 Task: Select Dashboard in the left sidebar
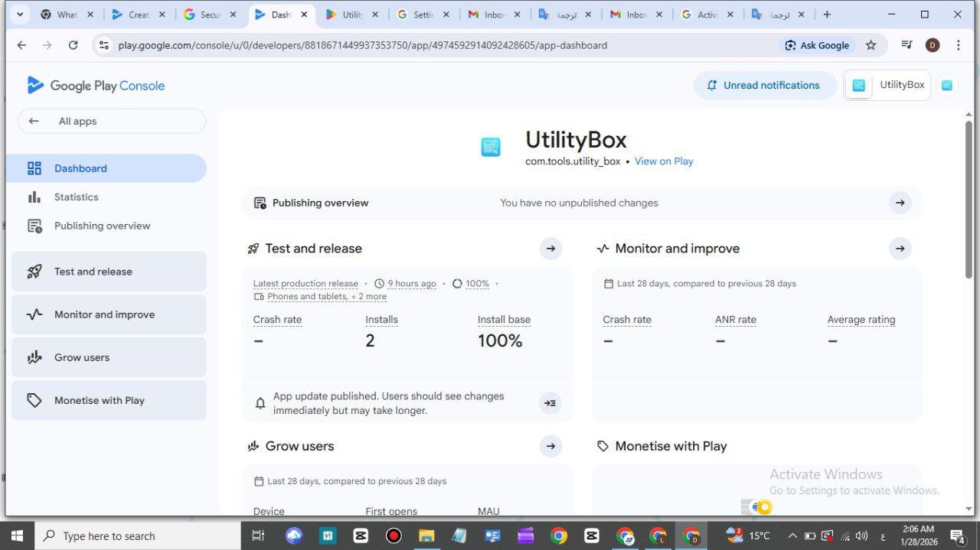tap(80, 168)
